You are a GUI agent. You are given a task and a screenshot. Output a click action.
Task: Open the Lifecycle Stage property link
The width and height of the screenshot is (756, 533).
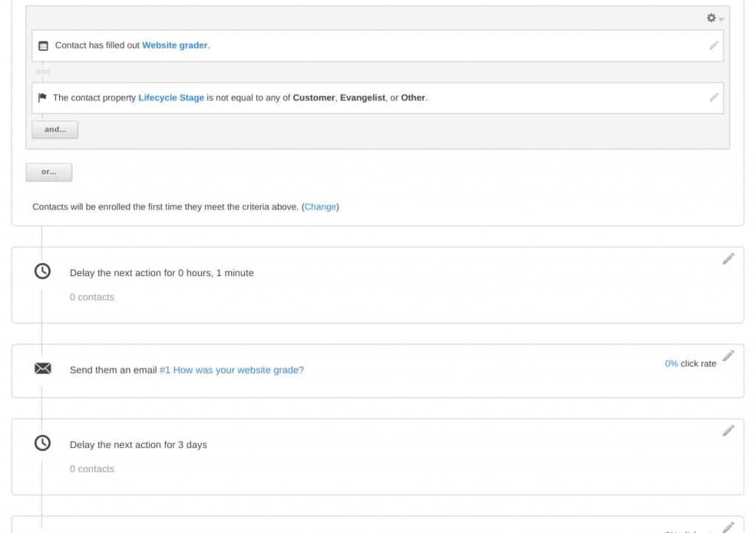tap(171, 98)
